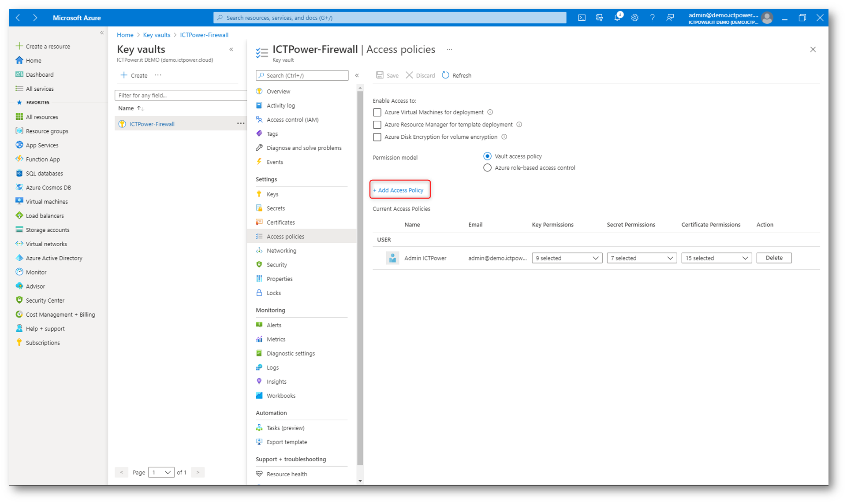Open Virtual machines from sidebar
This screenshot has height=504, width=847.
pyautogui.click(x=47, y=202)
